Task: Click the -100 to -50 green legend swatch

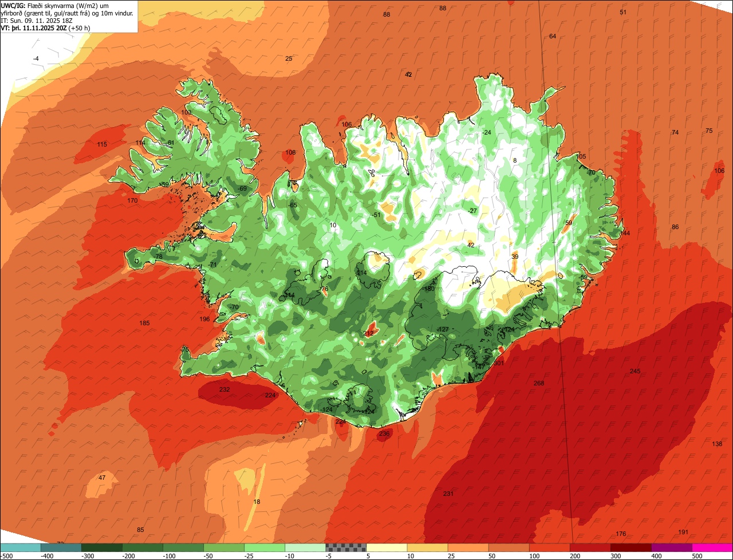Action: click(x=183, y=547)
